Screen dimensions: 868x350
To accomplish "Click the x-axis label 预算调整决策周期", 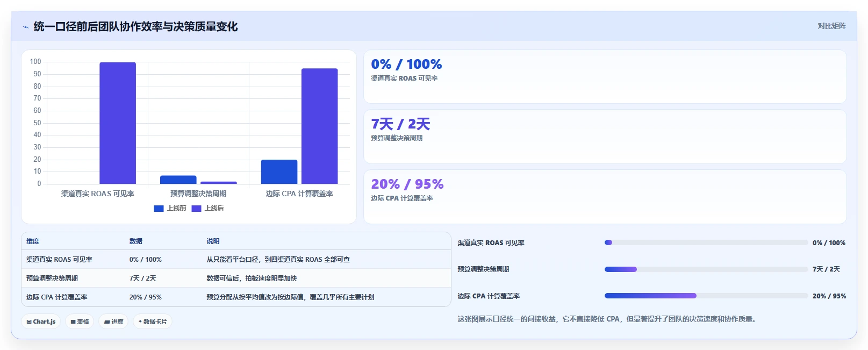I will click(x=198, y=194).
